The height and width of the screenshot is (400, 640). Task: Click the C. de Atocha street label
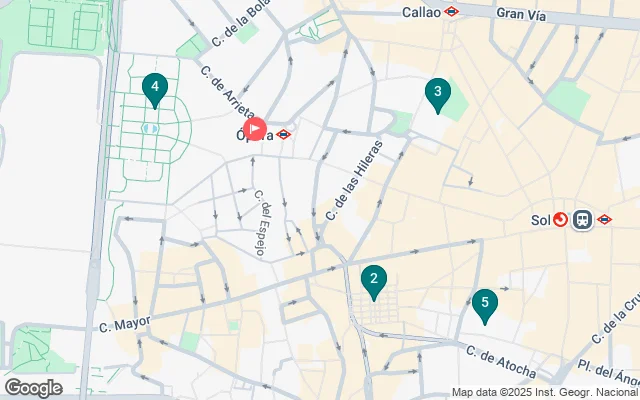[501, 362]
